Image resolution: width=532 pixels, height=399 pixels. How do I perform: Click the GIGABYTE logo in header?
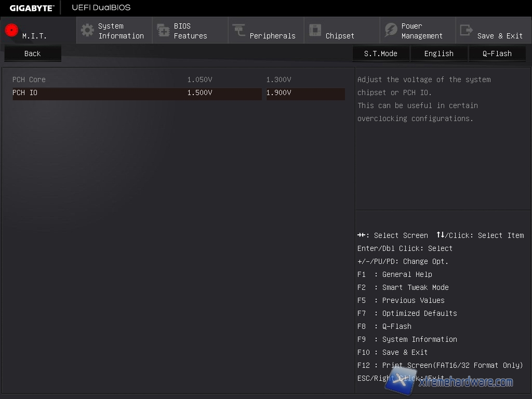point(32,8)
